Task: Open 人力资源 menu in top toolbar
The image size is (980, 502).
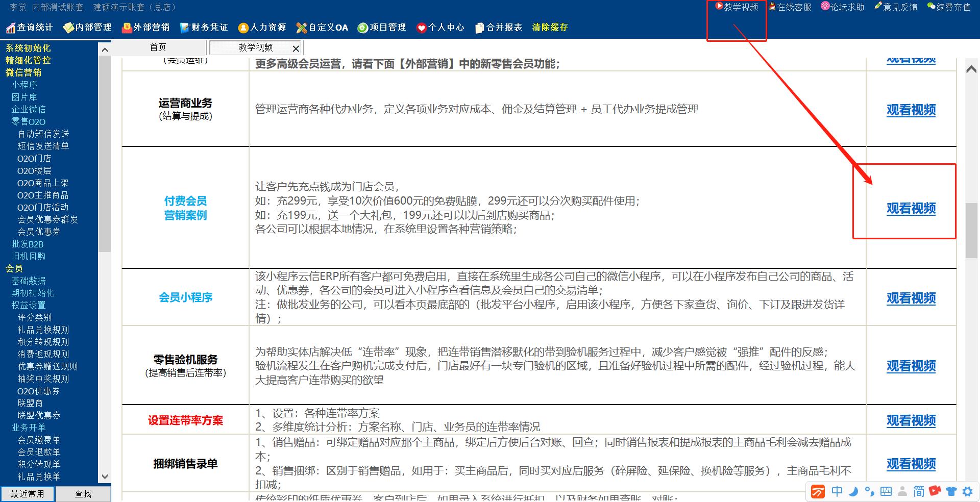Action: point(262,28)
